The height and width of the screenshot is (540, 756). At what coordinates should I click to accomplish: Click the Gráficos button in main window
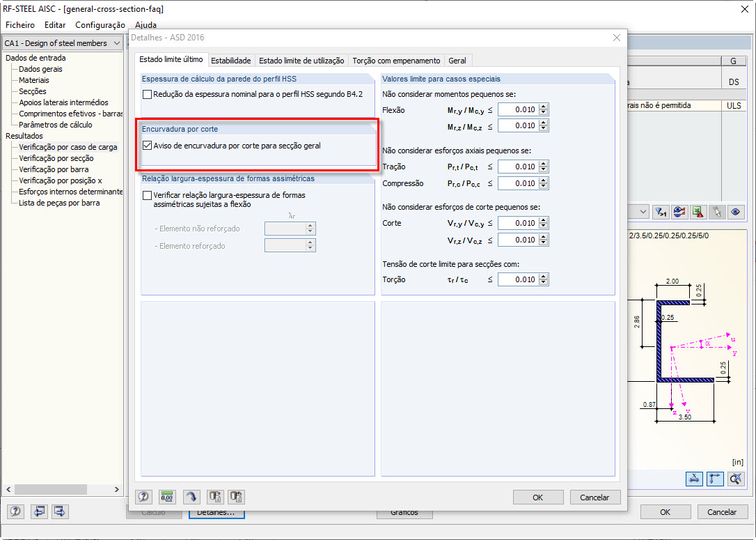tap(404, 514)
